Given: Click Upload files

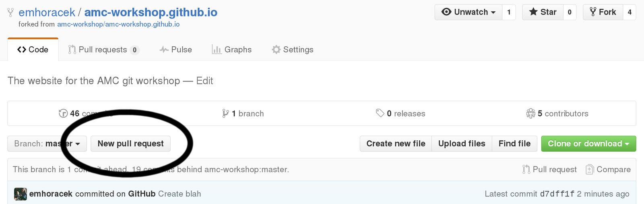Looking at the screenshot, I should [462, 144].
